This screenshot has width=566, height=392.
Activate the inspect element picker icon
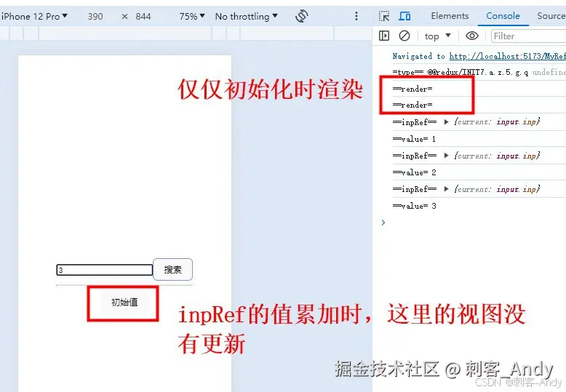[384, 16]
